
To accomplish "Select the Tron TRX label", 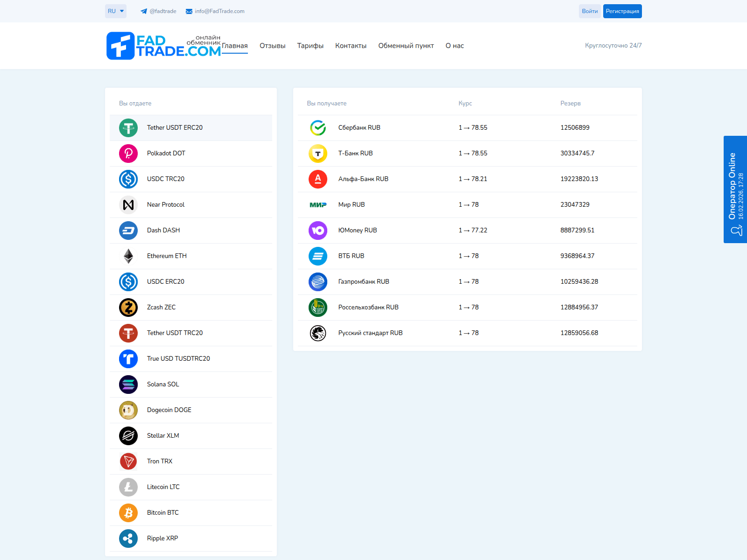I will (x=160, y=462).
